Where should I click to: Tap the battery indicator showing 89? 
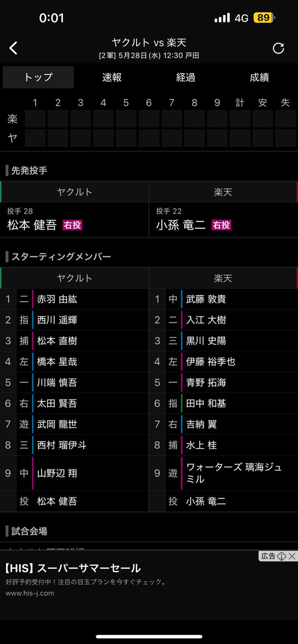[264, 18]
